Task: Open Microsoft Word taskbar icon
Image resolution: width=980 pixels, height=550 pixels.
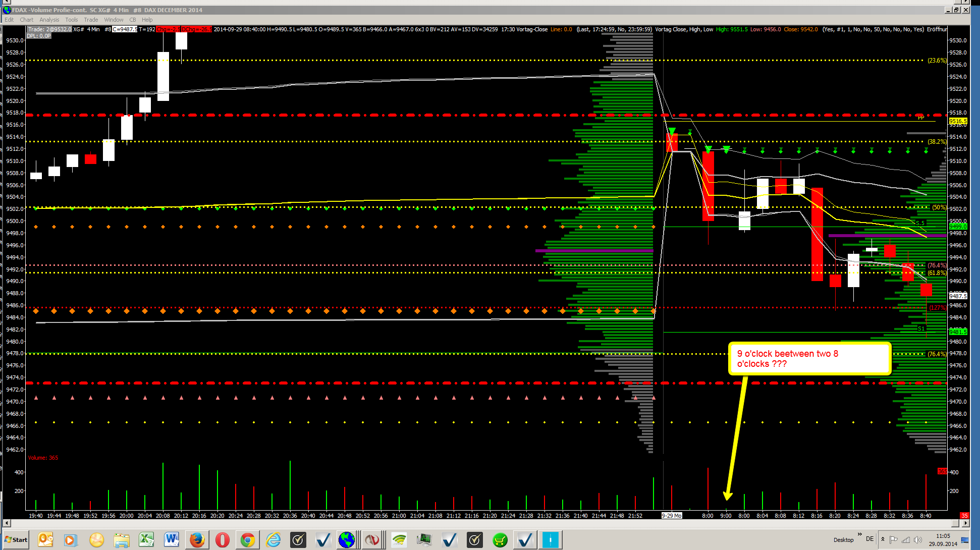Action: [x=172, y=540]
